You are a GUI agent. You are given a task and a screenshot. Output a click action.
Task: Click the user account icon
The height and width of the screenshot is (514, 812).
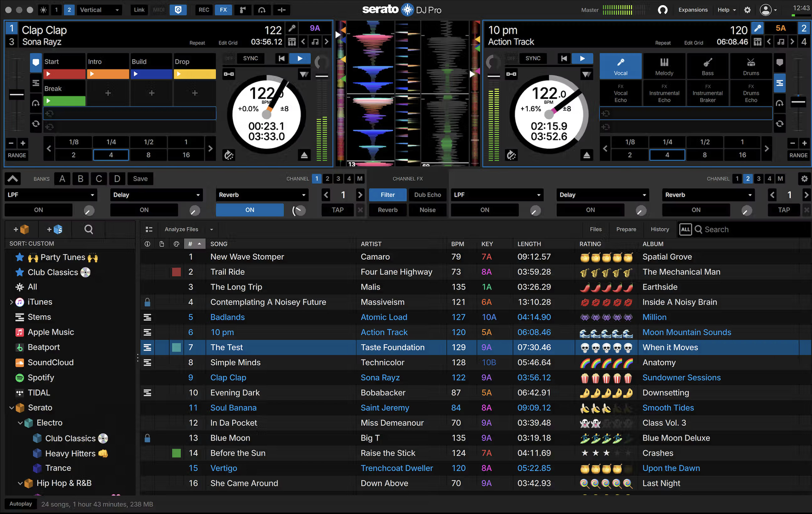click(766, 10)
